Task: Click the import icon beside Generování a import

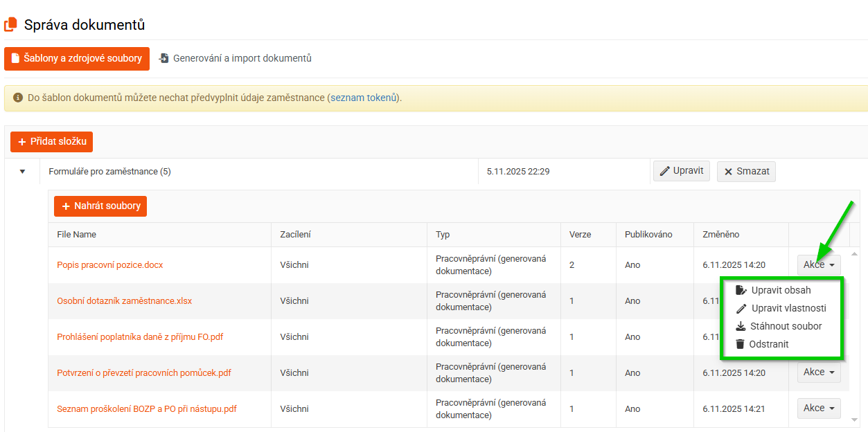Action: (164, 59)
